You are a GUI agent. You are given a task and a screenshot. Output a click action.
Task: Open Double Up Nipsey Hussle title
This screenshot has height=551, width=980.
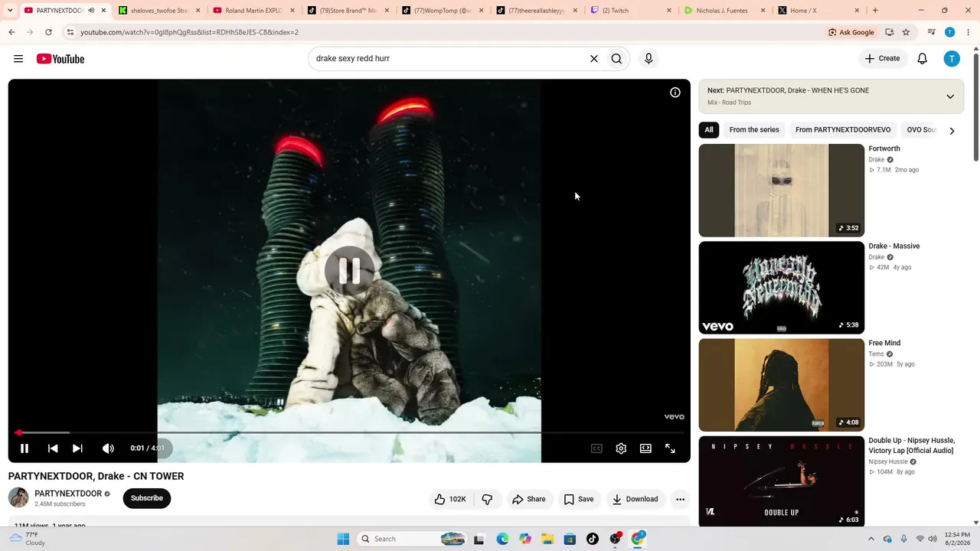[912, 445]
